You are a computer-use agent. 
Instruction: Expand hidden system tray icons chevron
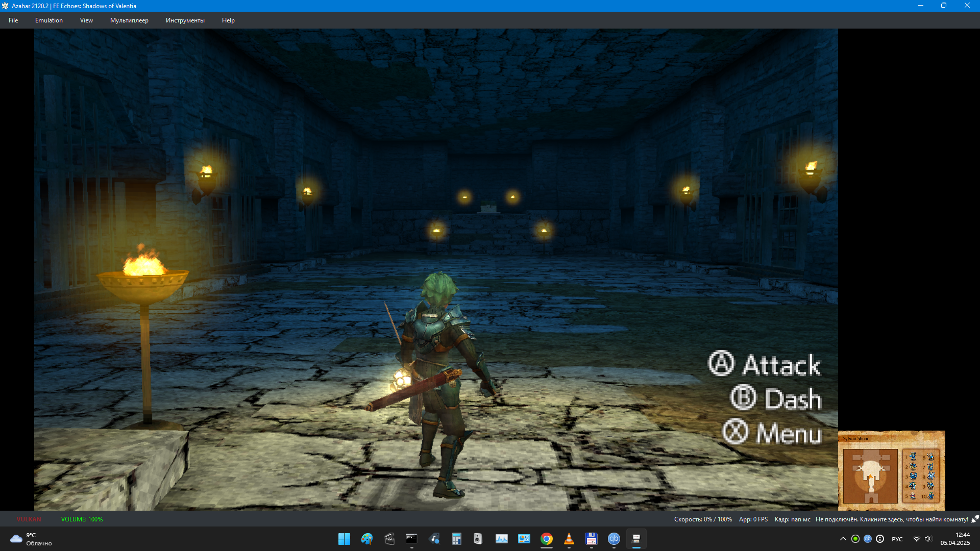[843, 539]
